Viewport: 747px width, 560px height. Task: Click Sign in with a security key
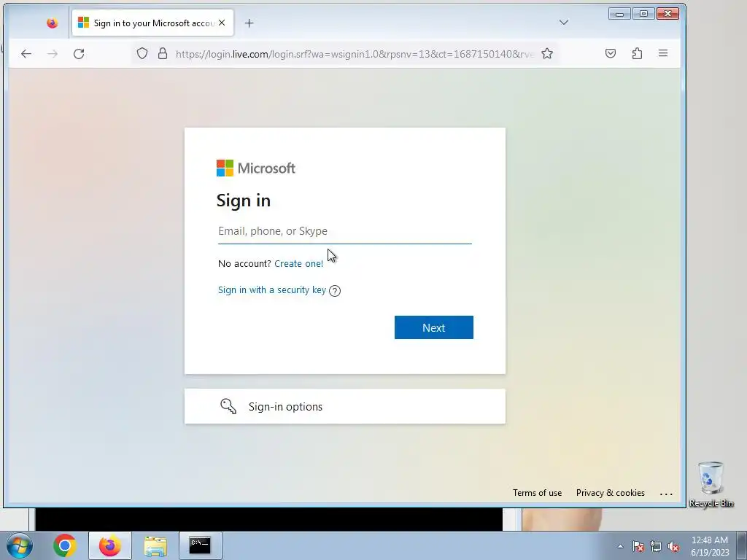(x=272, y=290)
